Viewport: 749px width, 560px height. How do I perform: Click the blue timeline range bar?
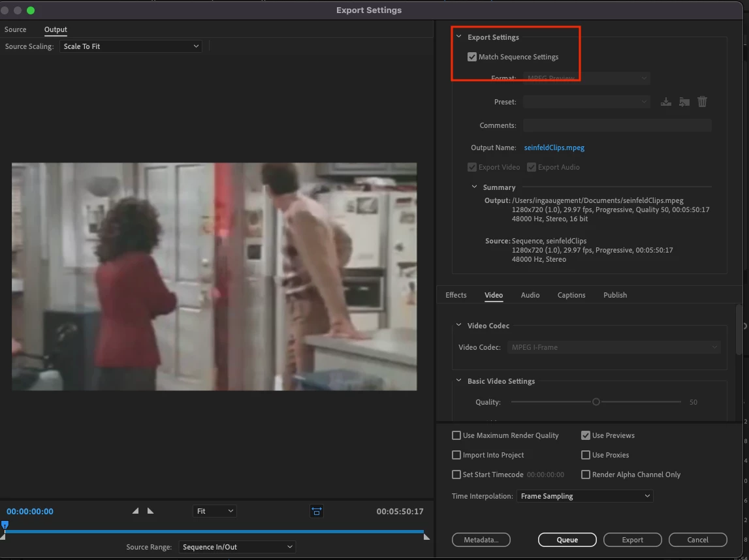[x=214, y=531]
